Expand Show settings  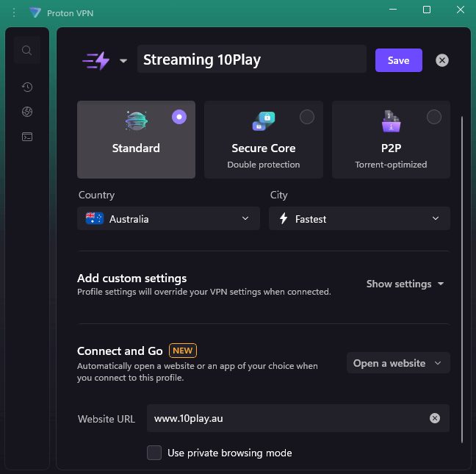[x=405, y=284]
